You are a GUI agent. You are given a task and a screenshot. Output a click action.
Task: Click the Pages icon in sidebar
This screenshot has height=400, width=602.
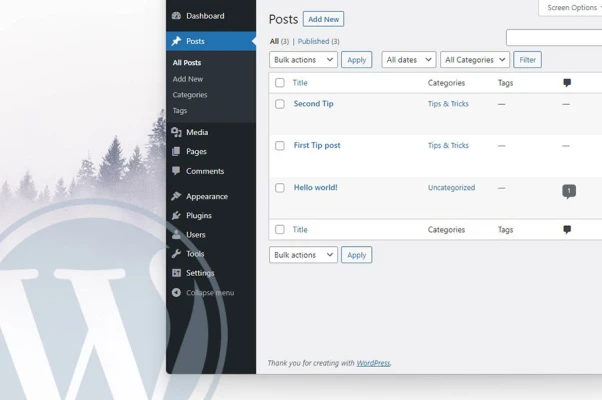pyautogui.click(x=176, y=152)
